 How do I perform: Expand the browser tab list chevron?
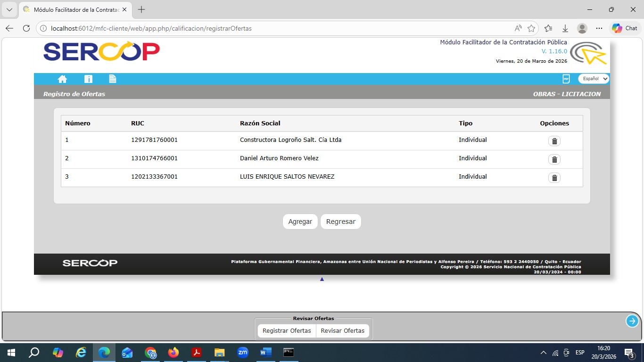pyautogui.click(x=9, y=9)
